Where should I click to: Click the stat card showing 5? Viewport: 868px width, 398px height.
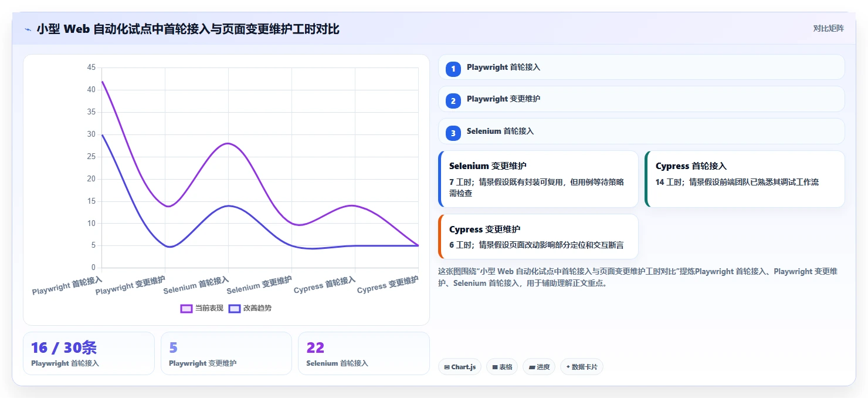[x=226, y=353]
